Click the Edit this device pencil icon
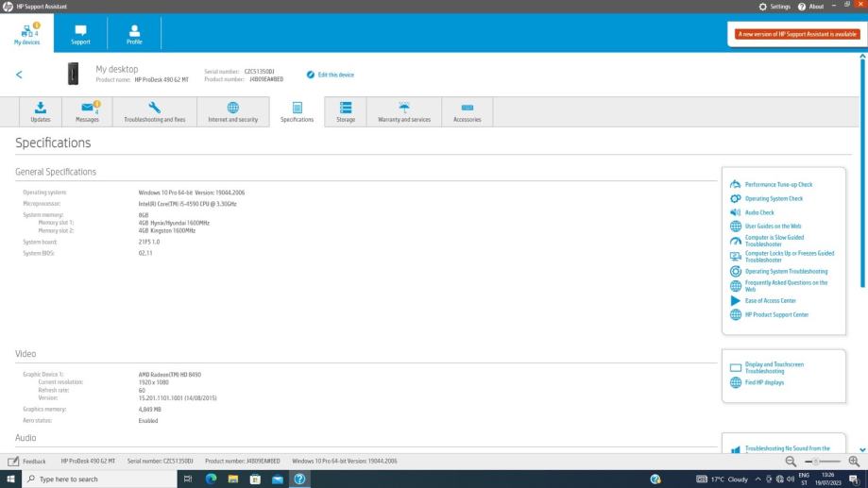Viewport: 868px width, 488px height. point(311,75)
